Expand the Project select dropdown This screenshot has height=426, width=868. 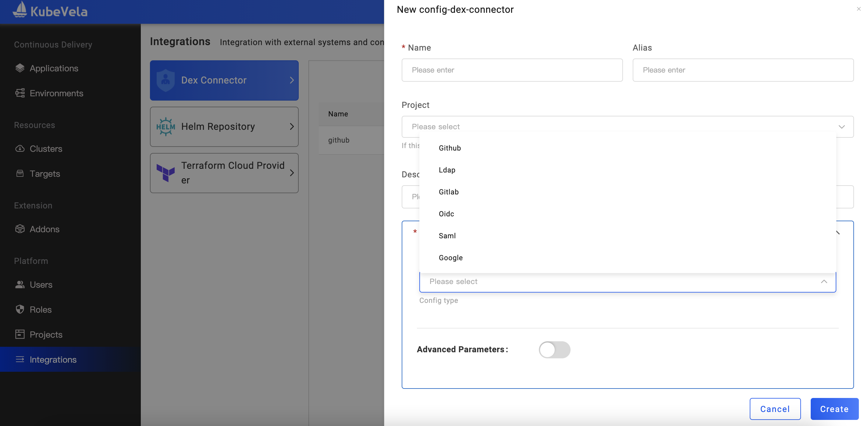(x=627, y=127)
